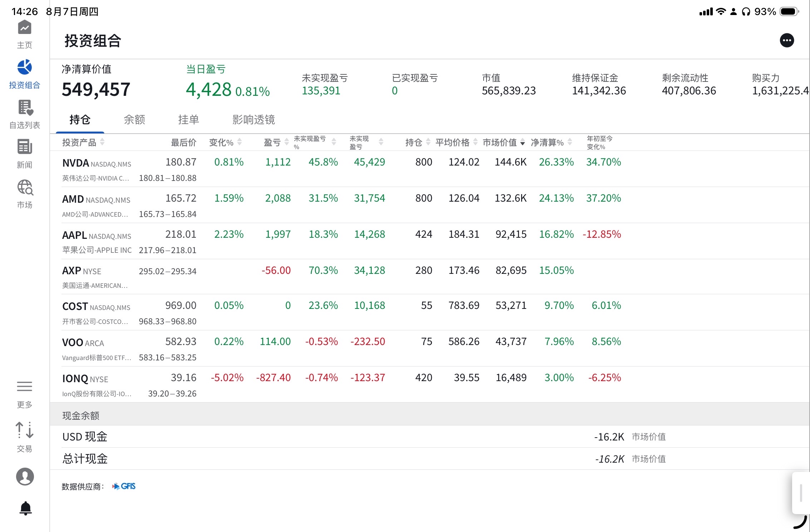
Task: Sort by 未实现盈亏 % column header
Action: 315,142
